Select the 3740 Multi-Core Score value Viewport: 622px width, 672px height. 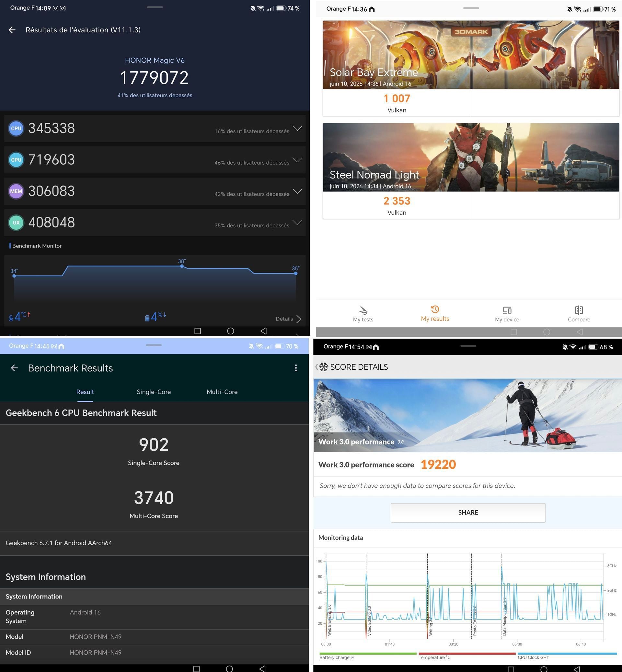tap(154, 498)
